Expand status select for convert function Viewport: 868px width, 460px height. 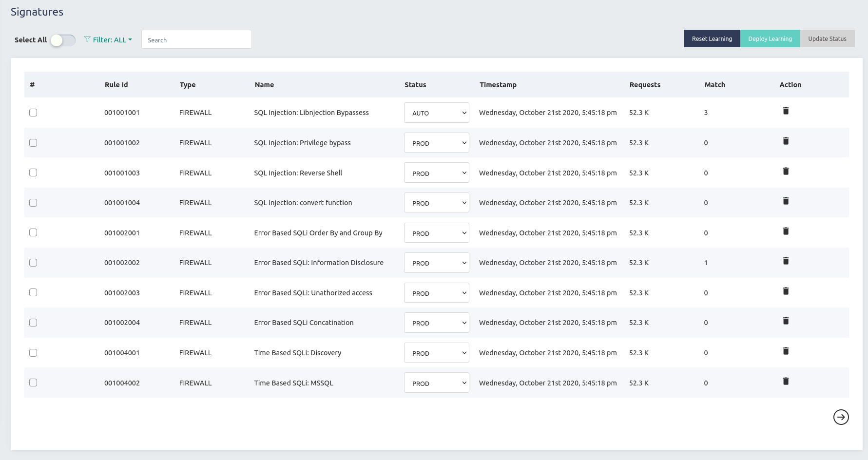(436, 203)
